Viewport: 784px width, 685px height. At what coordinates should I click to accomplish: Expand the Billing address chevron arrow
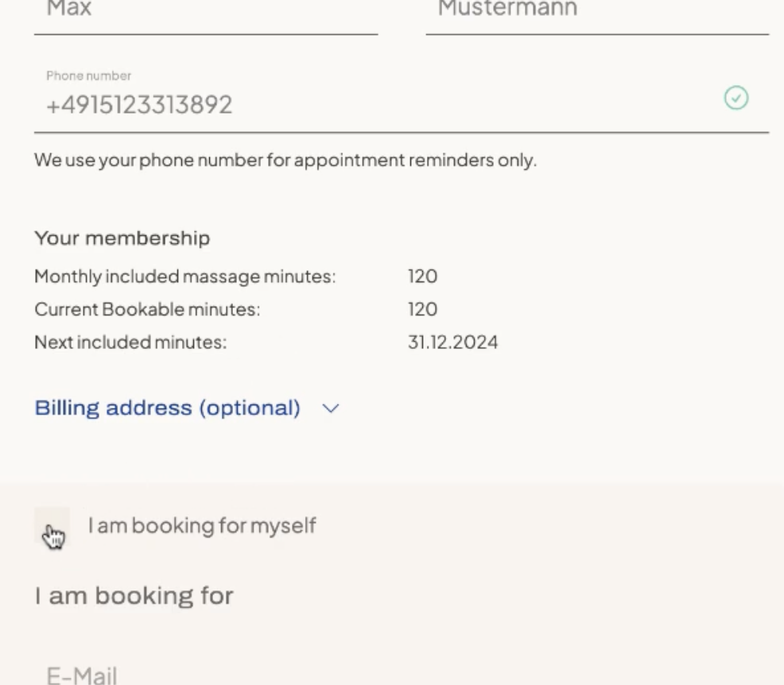pos(331,408)
